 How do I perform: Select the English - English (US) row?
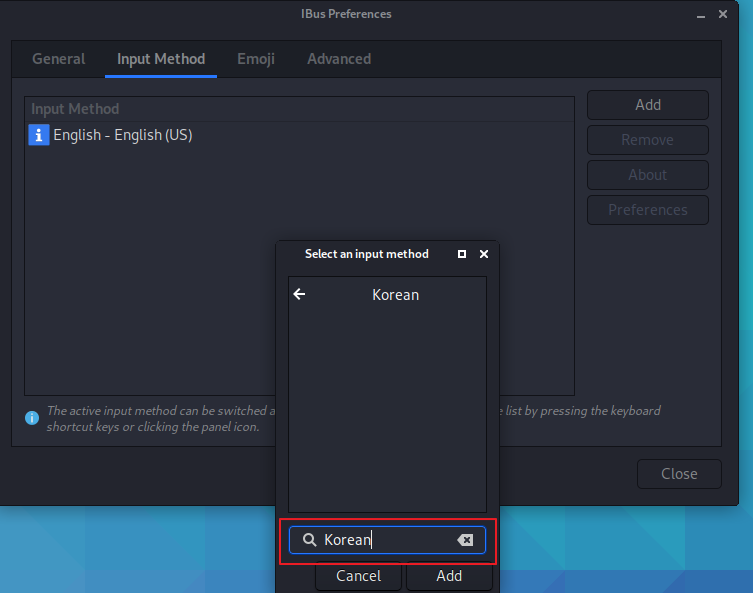(x=299, y=135)
